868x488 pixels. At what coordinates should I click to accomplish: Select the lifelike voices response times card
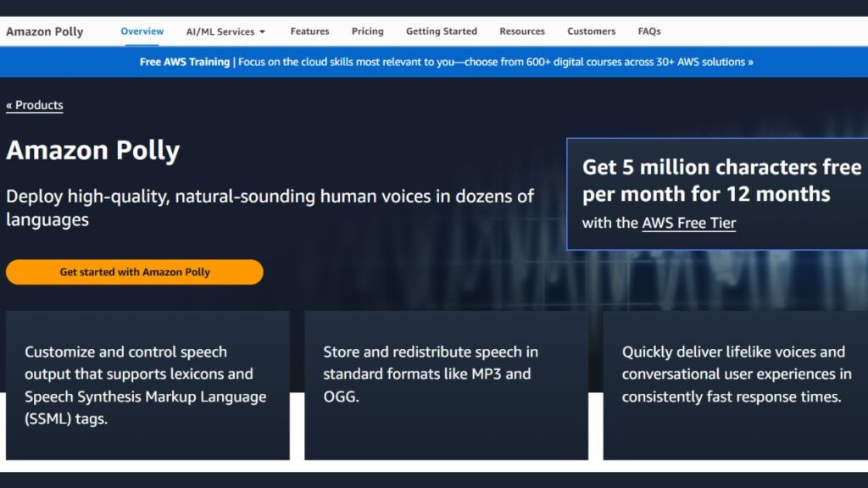click(736, 385)
